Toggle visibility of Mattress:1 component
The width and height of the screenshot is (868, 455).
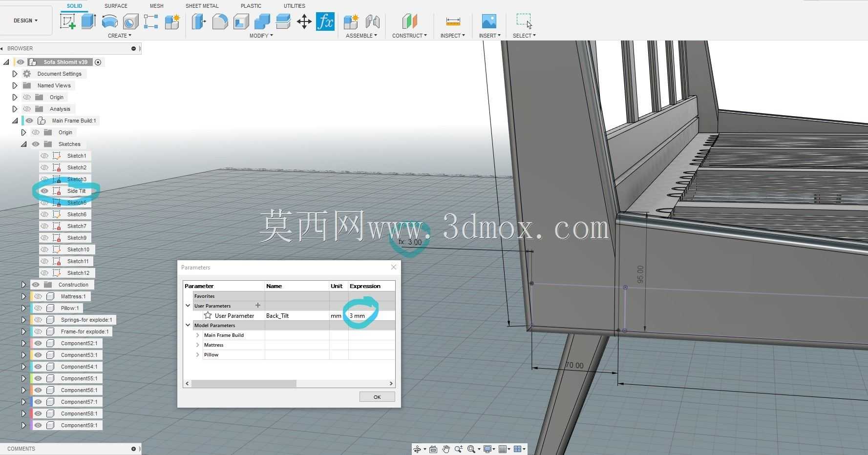pyautogui.click(x=38, y=296)
